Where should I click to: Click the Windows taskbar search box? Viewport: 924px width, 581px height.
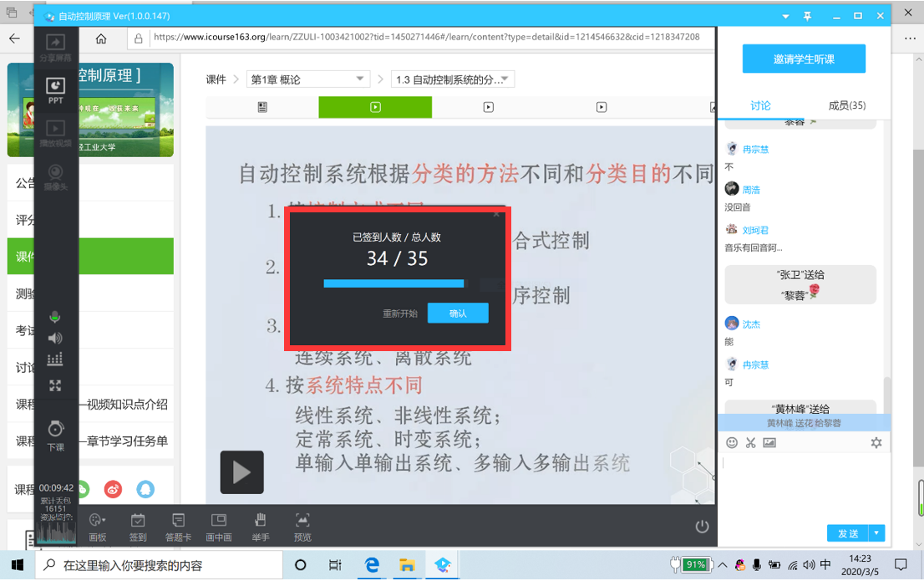(x=159, y=565)
